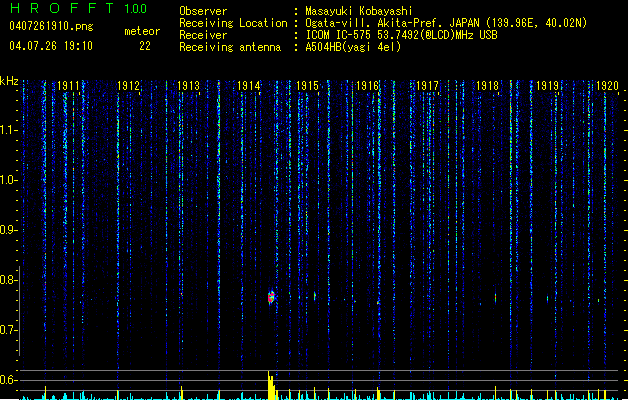Click the 1913 time marker
Viewport: 629px width, 400px height.
point(189,86)
